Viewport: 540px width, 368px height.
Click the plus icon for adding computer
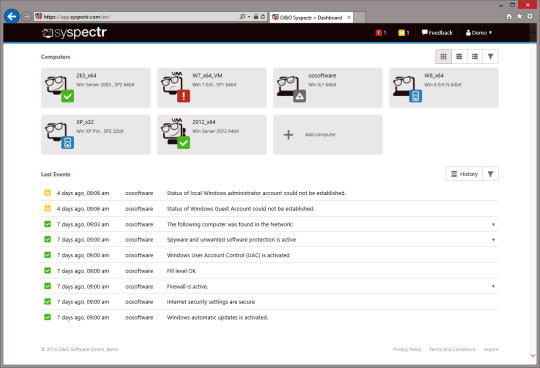pos(289,135)
